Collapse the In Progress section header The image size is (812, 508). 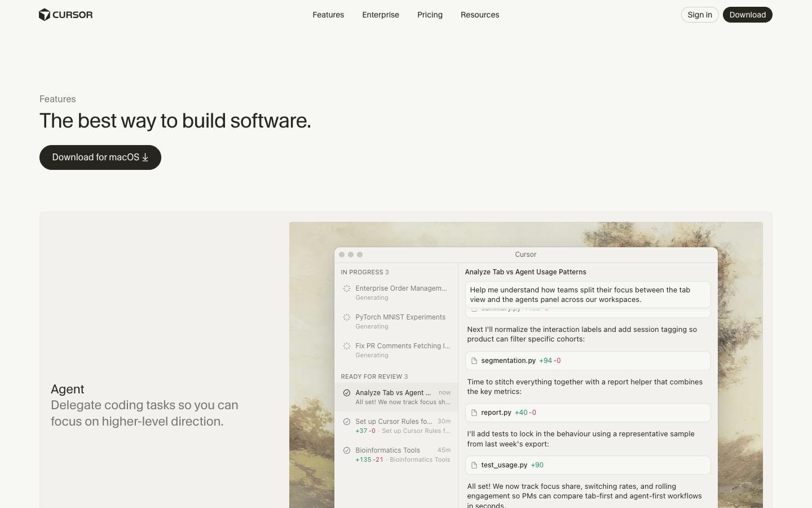coord(364,272)
